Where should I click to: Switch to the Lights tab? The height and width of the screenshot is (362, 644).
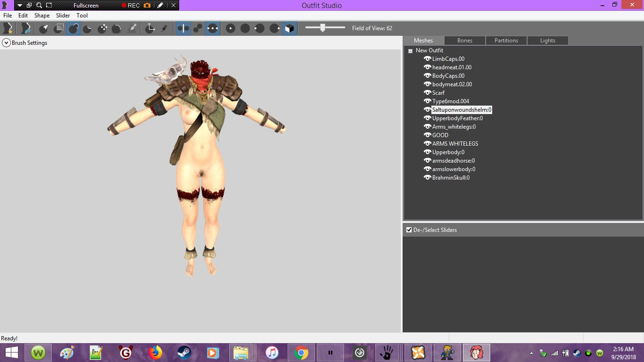[x=548, y=41]
